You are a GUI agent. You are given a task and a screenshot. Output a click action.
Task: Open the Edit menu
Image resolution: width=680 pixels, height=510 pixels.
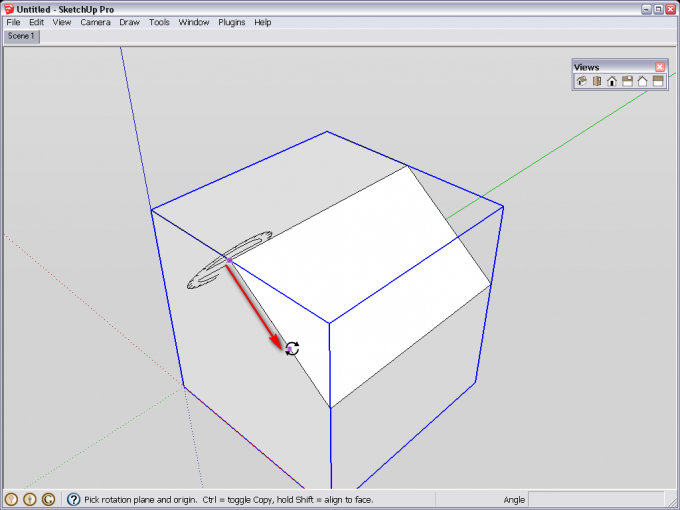[36, 22]
